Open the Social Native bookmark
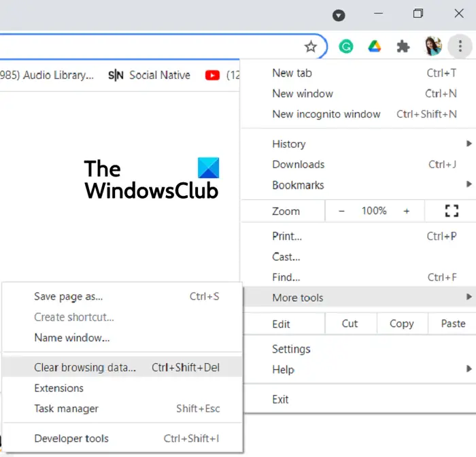Image resolution: width=476 pixels, height=457 pixels. point(149,75)
